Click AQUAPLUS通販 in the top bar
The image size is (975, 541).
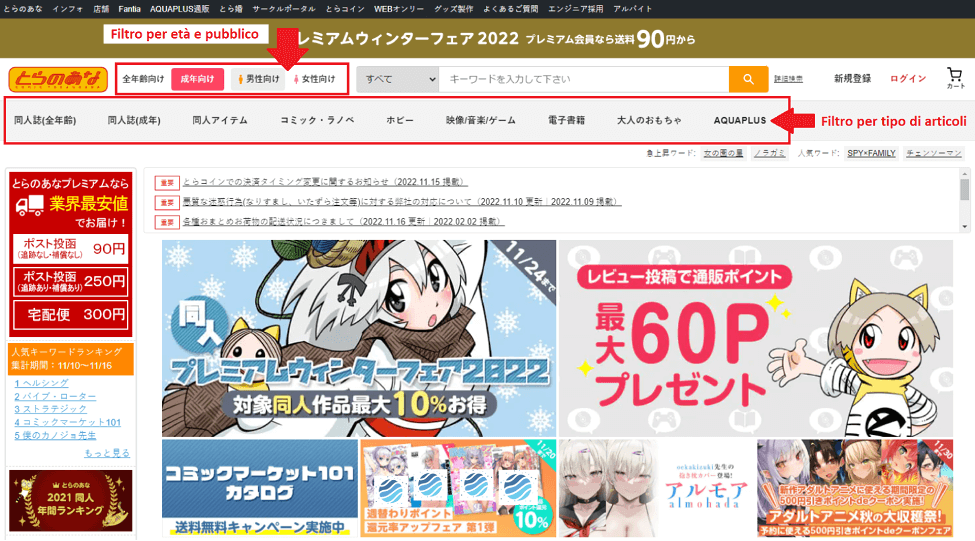(x=179, y=9)
